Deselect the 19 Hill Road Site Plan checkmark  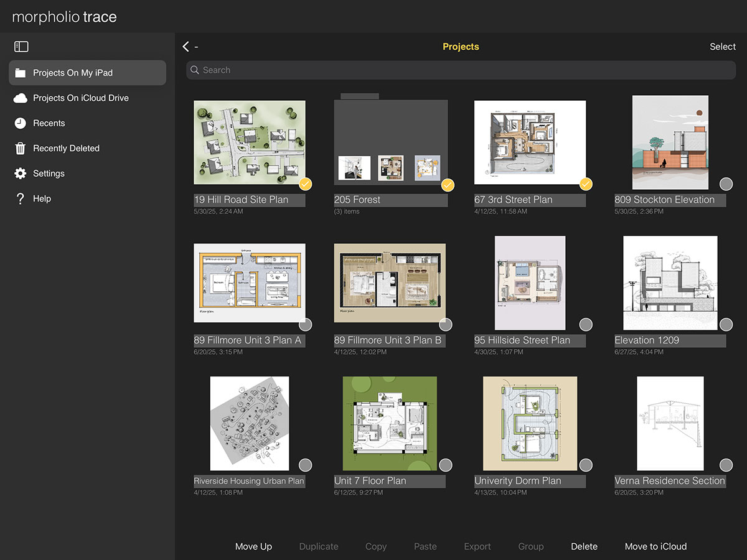(305, 184)
